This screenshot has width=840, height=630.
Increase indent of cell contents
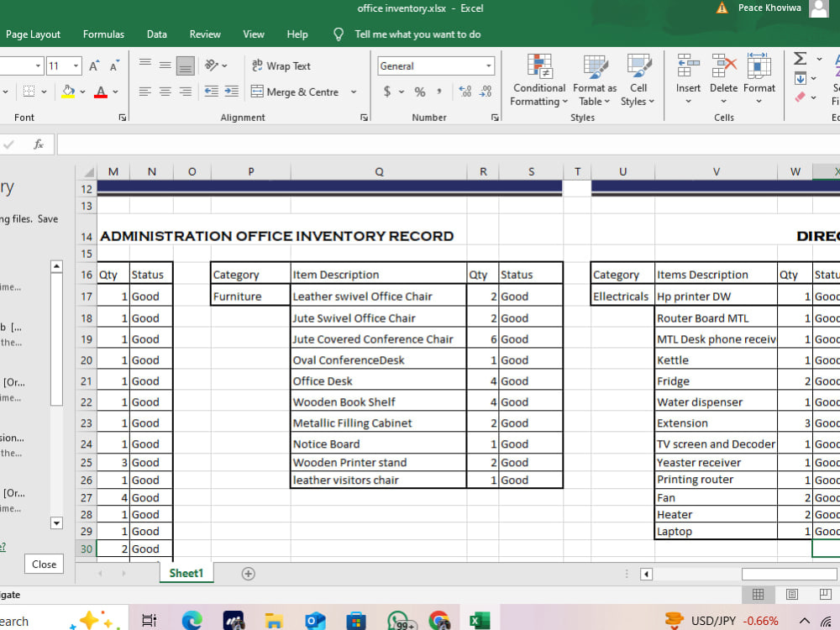232,91
